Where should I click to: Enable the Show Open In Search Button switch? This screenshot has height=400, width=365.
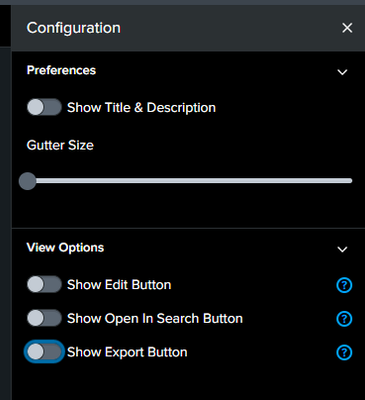click(44, 318)
